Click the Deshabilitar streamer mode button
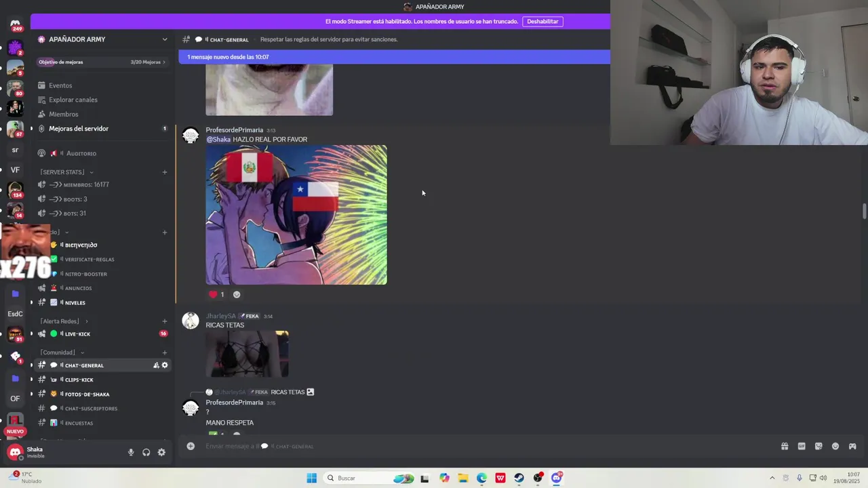 [542, 21]
